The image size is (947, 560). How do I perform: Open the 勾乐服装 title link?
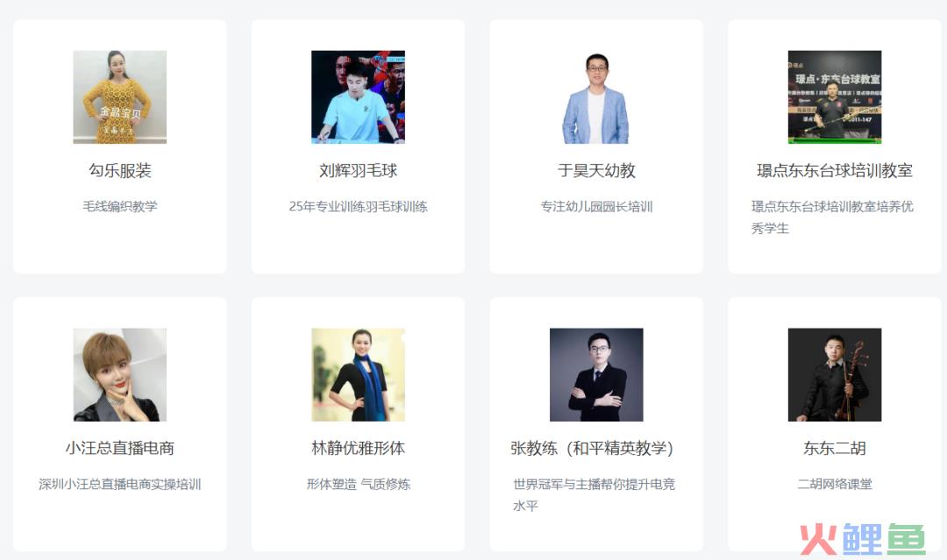tap(119, 171)
